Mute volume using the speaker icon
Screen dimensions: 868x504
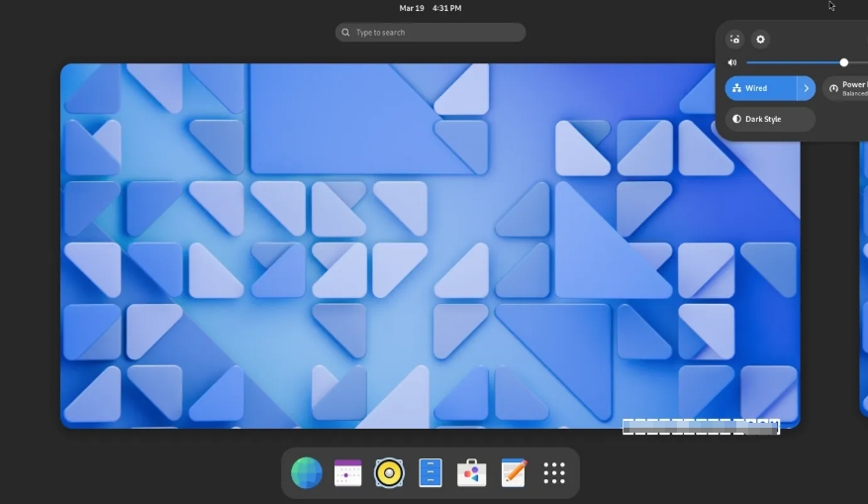pyautogui.click(x=732, y=62)
